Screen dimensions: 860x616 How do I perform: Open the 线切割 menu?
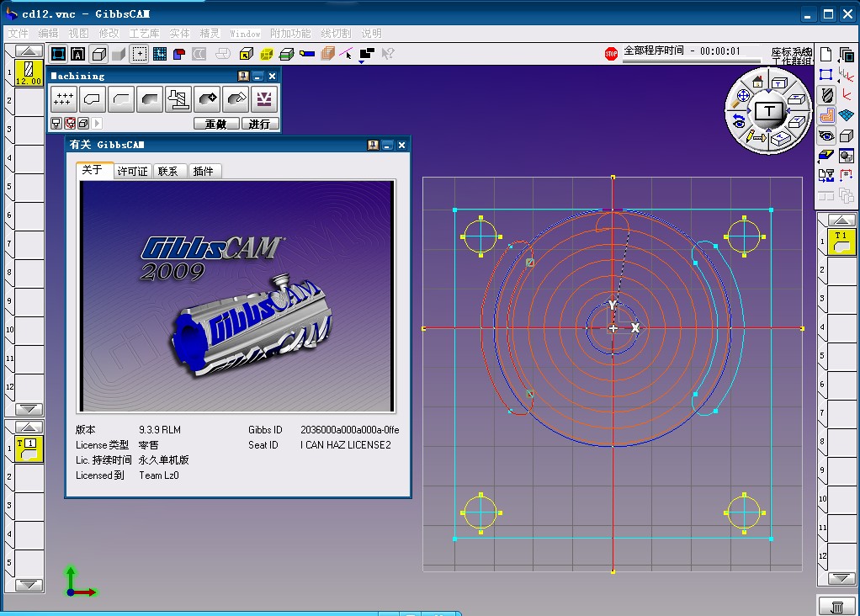pos(336,34)
